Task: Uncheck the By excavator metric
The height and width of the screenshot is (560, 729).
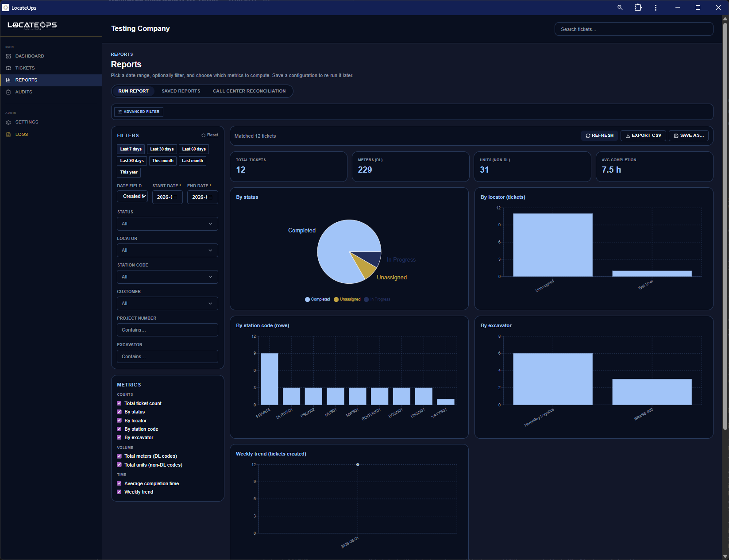Action: click(119, 437)
